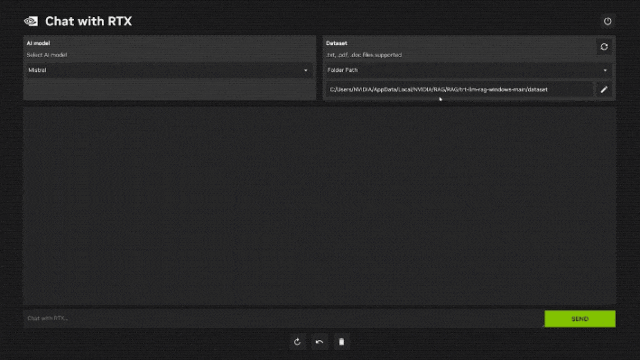Click the supported file types text
Screen dimensions: 640x360
[364, 55]
